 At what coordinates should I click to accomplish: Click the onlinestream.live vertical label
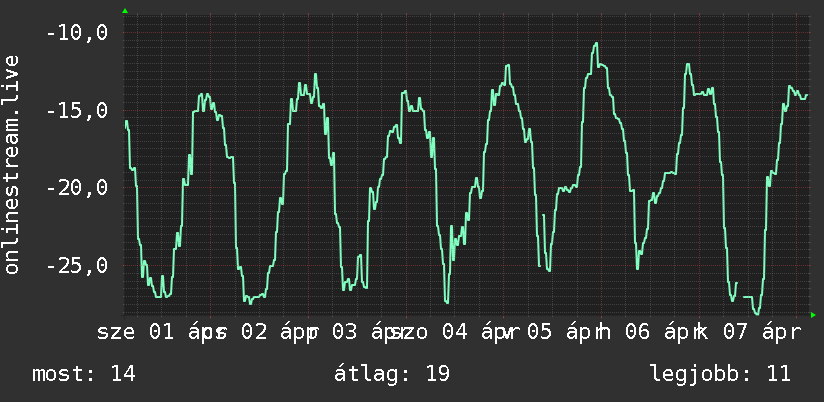11,164
